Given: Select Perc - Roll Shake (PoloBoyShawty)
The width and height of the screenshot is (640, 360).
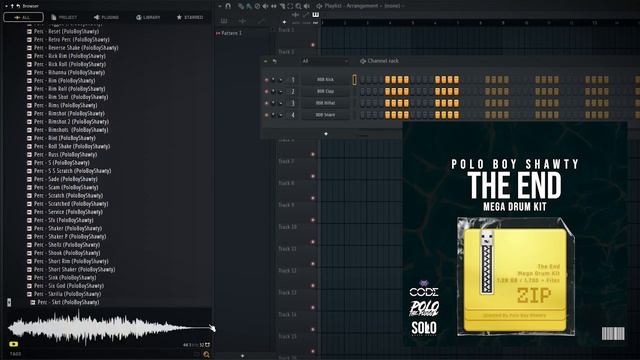Looking at the screenshot, I should click(x=72, y=146).
